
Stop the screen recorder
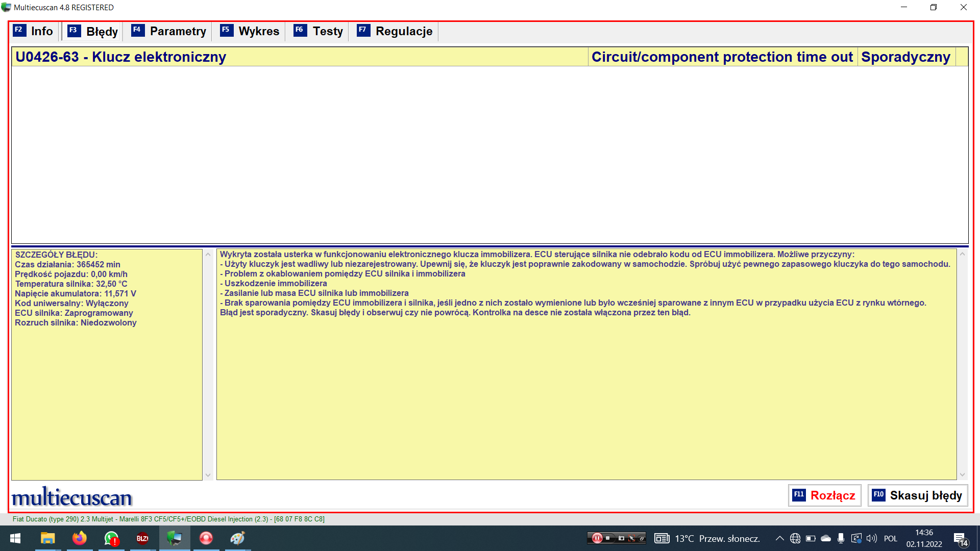(x=608, y=538)
